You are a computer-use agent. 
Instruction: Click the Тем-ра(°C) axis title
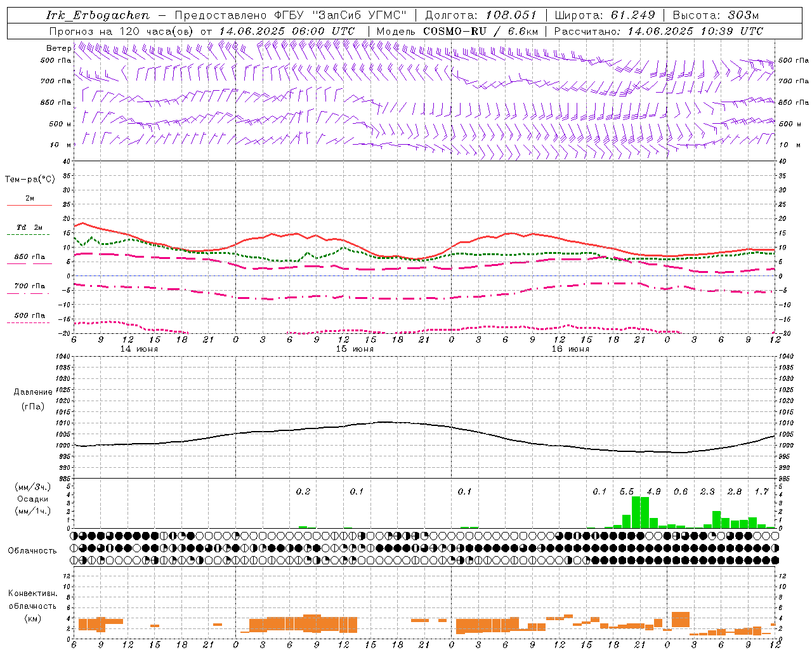click(30, 180)
